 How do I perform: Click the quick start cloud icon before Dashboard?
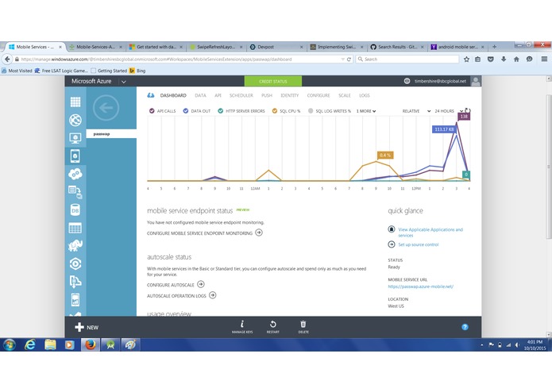(151, 95)
